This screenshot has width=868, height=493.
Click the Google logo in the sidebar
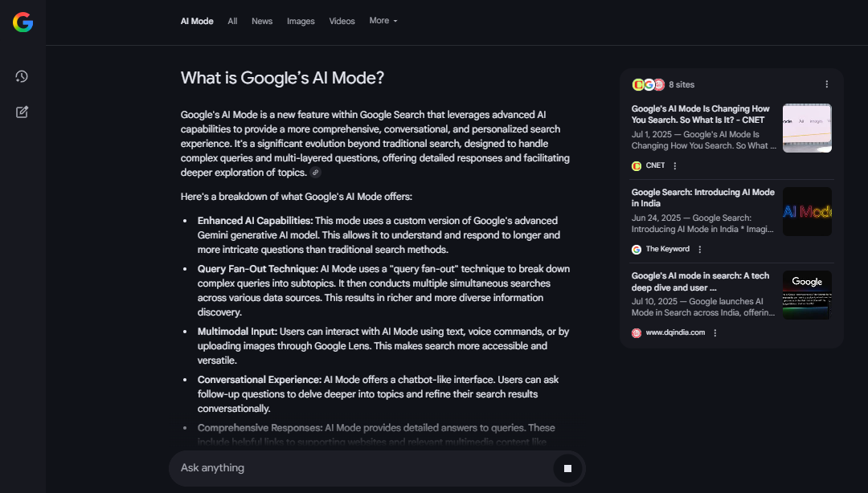click(23, 22)
